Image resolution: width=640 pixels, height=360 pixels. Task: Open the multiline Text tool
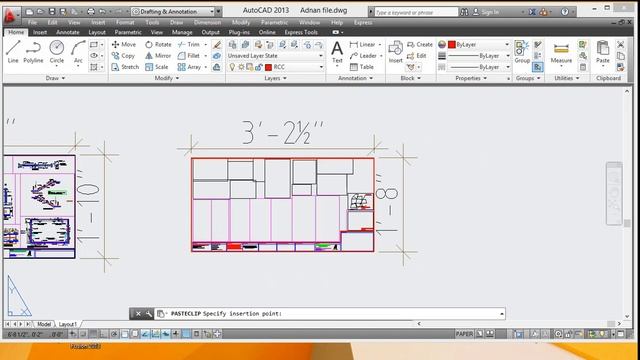click(337, 52)
